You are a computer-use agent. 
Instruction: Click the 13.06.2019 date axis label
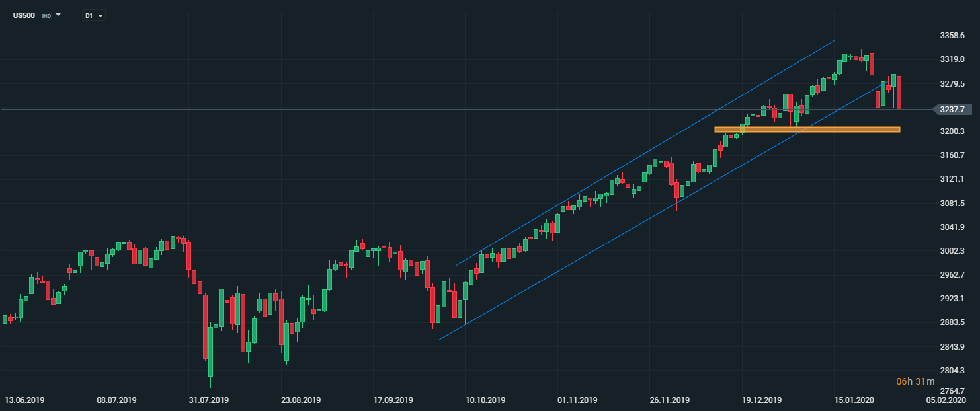(x=24, y=400)
